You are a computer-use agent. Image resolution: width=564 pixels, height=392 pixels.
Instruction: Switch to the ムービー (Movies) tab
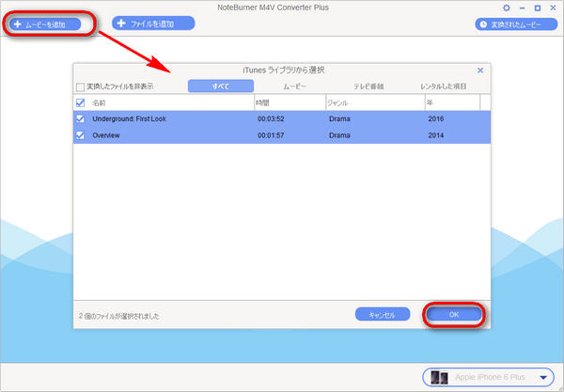(x=294, y=86)
